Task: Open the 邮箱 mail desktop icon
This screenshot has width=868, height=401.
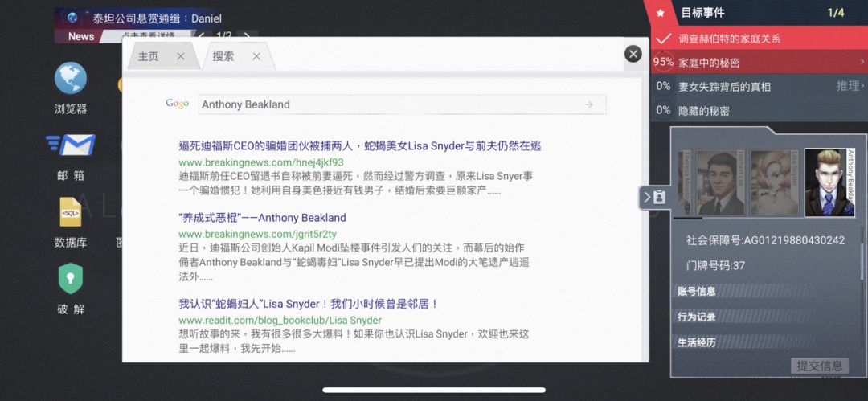Action: coord(70,145)
